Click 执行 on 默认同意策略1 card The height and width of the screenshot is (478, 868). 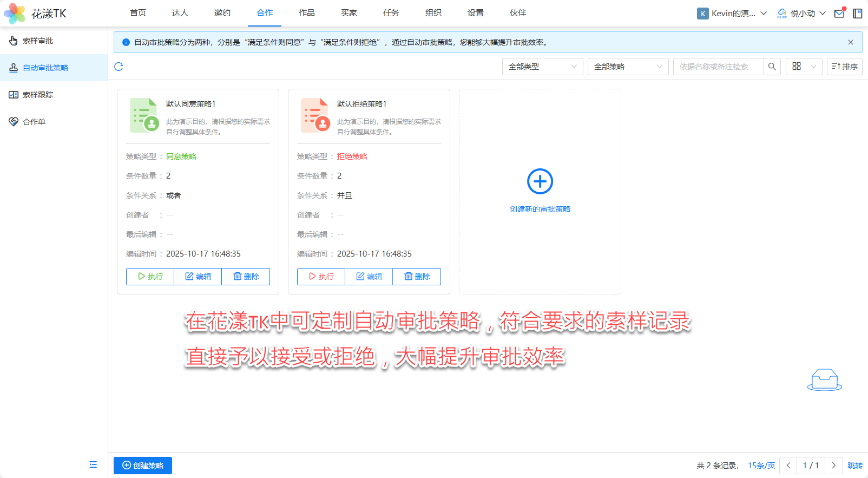pos(150,277)
